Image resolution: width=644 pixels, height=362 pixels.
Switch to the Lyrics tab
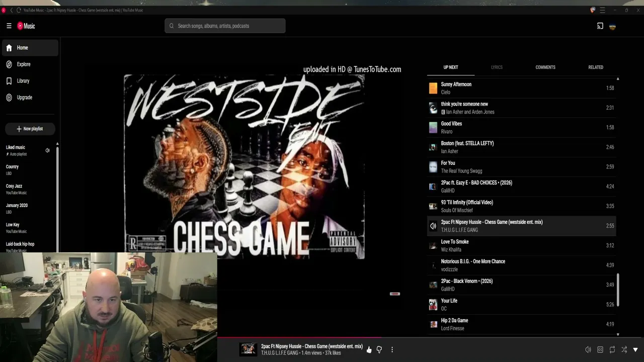(x=497, y=67)
